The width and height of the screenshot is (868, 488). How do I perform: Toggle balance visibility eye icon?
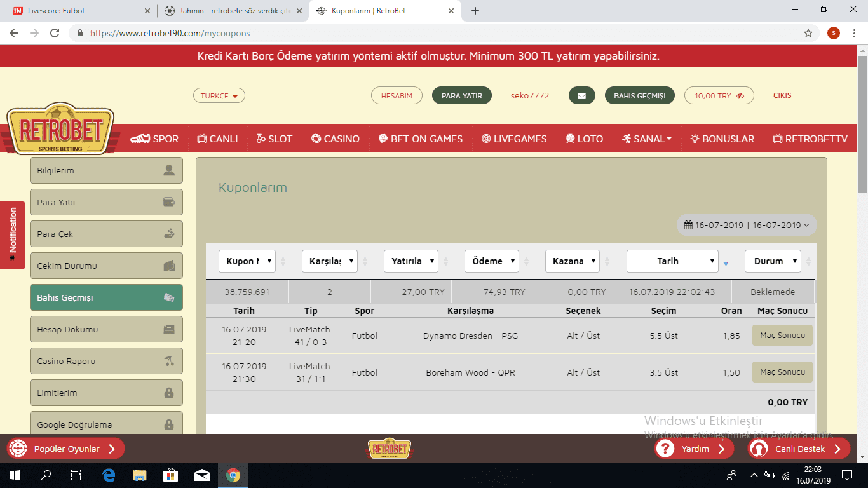click(x=740, y=96)
